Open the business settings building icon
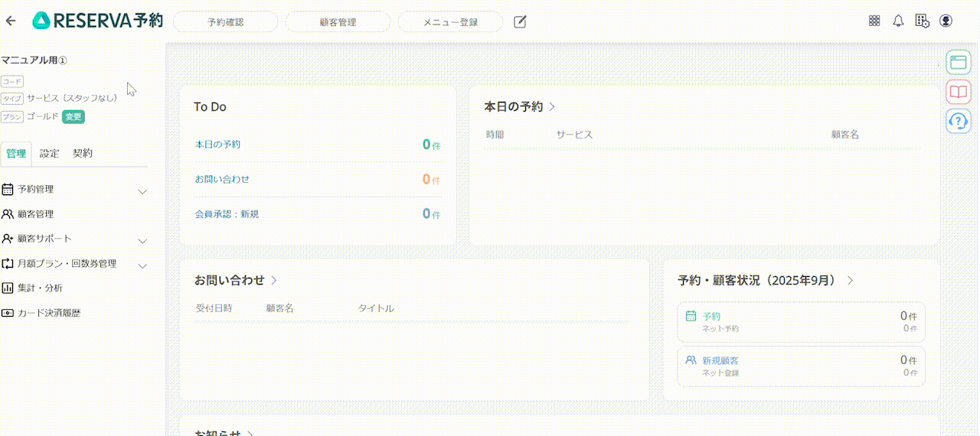The height and width of the screenshot is (436, 980). point(923,21)
